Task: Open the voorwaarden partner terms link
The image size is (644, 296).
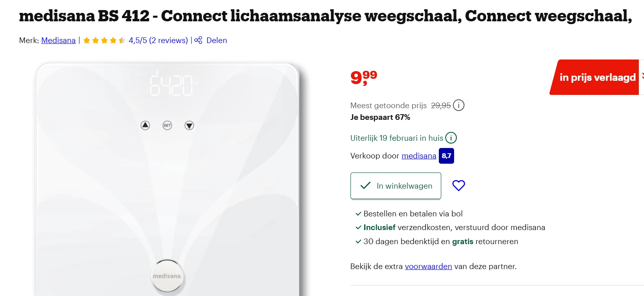Action: point(428,266)
